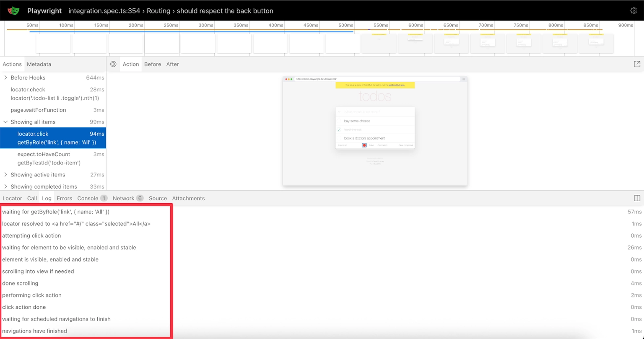Viewport: 644px width, 339px height.
Task: Click log line 'locator resolved to'
Action: [76, 224]
